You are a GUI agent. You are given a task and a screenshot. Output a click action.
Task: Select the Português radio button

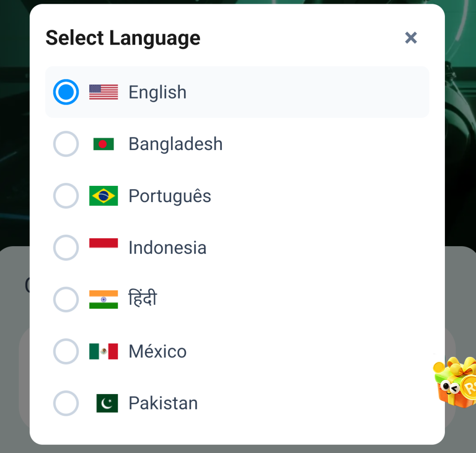point(66,196)
